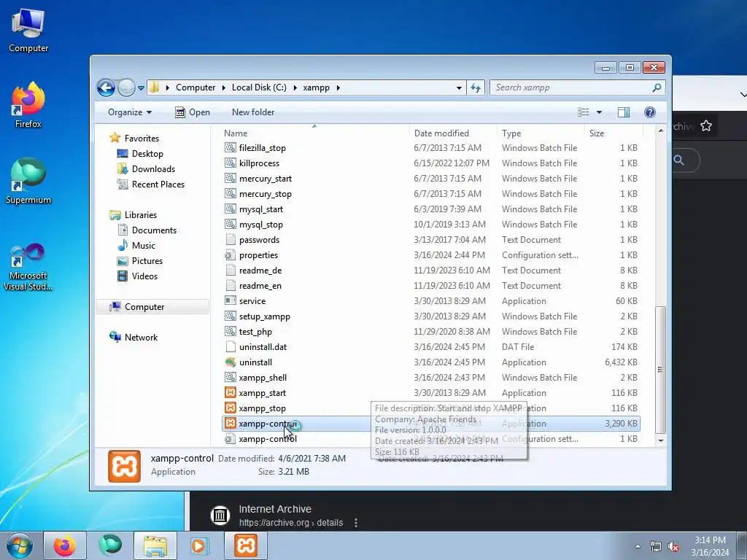Open the Internet Archive result in browser
The width and height of the screenshot is (747, 560).
pyautogui.click(x=275, y=509)
